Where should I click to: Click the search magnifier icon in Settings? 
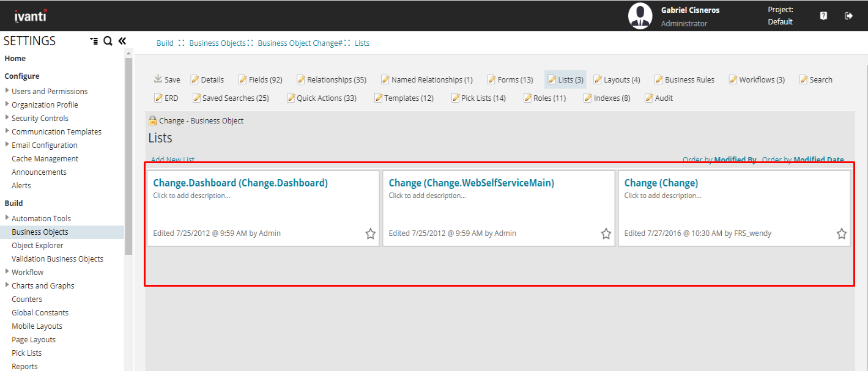[x=108, y=41]
